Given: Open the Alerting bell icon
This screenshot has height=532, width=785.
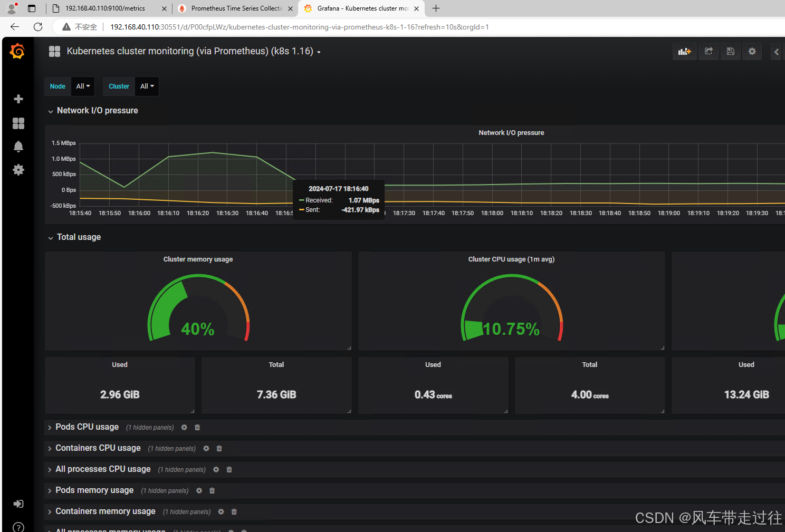Looking at the screenshot, I should tap(18, 147).
